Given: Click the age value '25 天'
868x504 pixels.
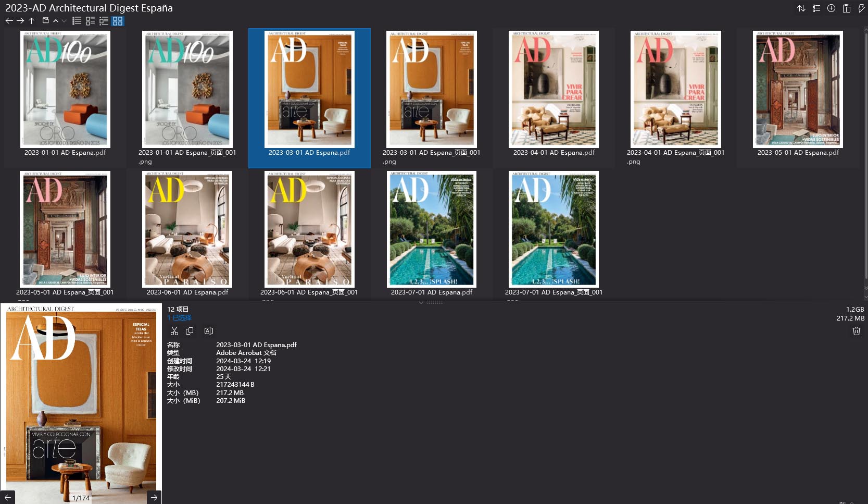Looking at the screenshot, I should [x=223, y=376].
